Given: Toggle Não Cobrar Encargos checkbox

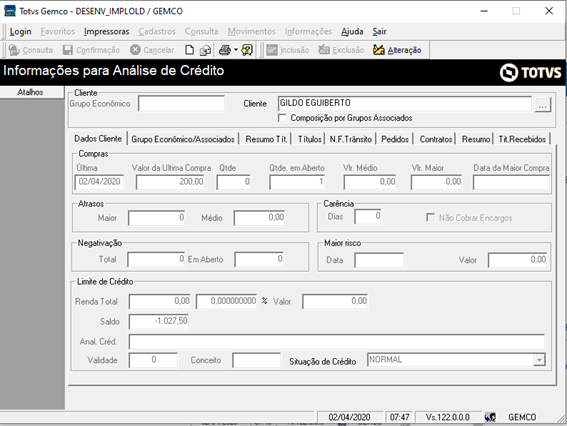Looking at the screenshot, I should click(x=430, y=218).
